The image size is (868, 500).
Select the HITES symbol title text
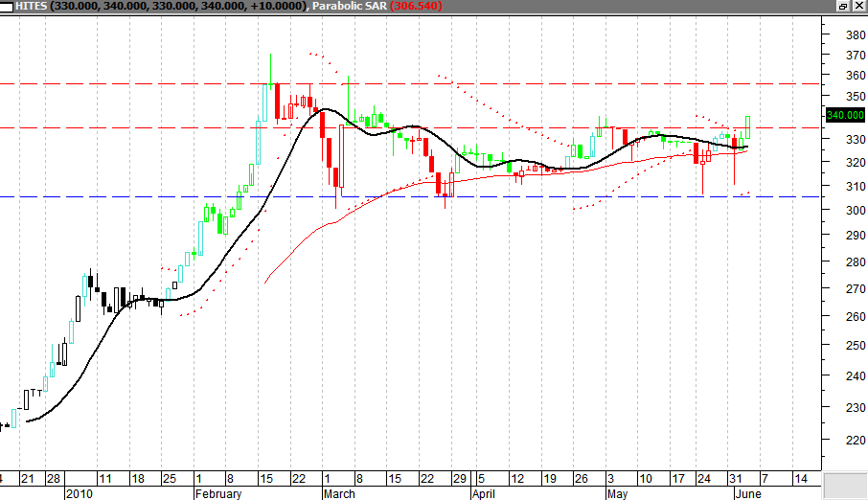(31, 6)
